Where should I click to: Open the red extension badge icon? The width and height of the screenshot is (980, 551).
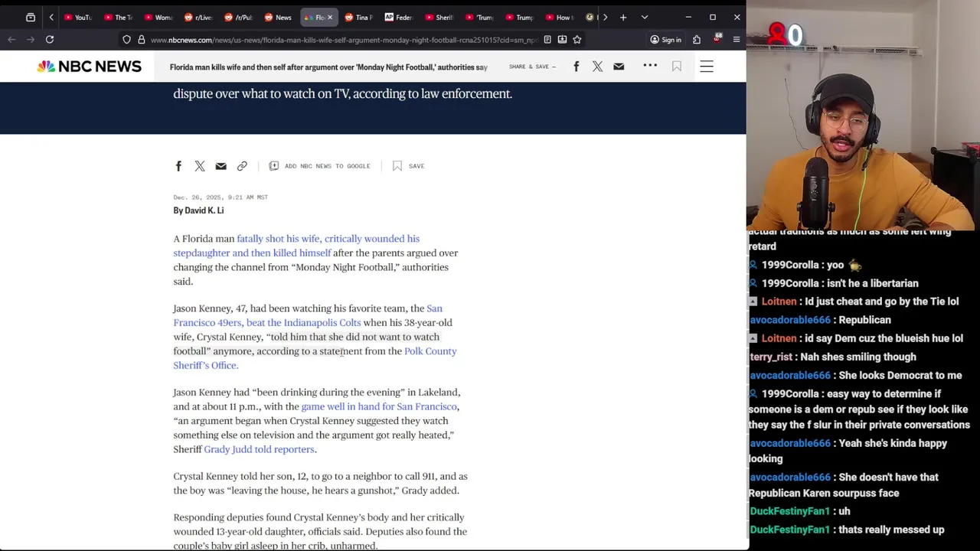(x=717, y=38)
